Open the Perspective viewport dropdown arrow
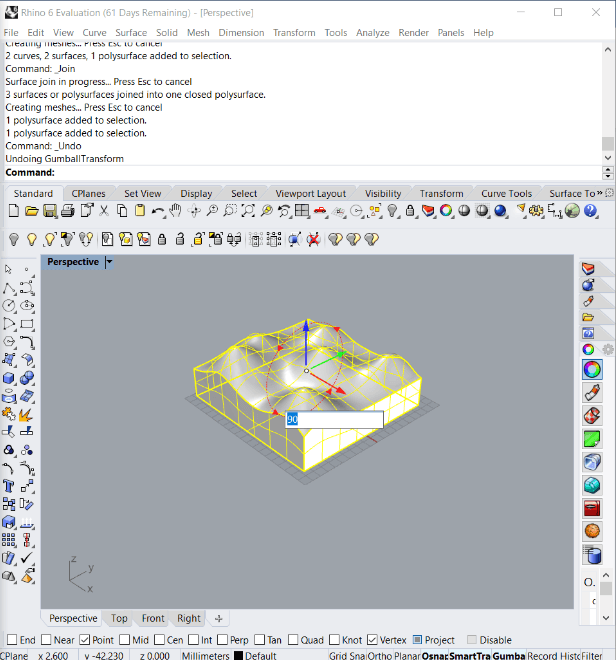Screen dimensions: 616x660 109,262
